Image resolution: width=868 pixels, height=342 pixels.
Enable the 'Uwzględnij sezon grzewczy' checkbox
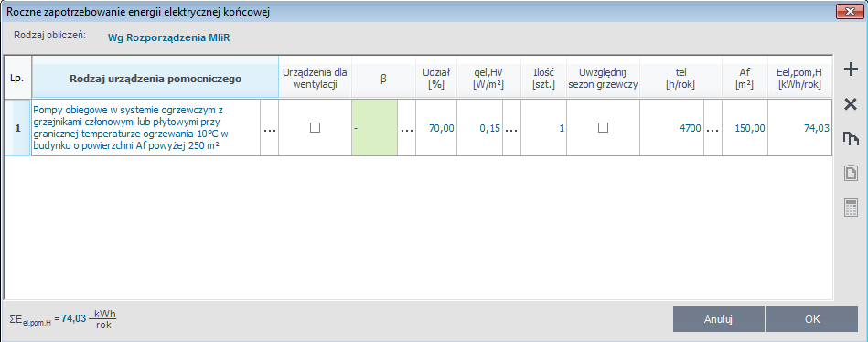[x=603, y=128]
